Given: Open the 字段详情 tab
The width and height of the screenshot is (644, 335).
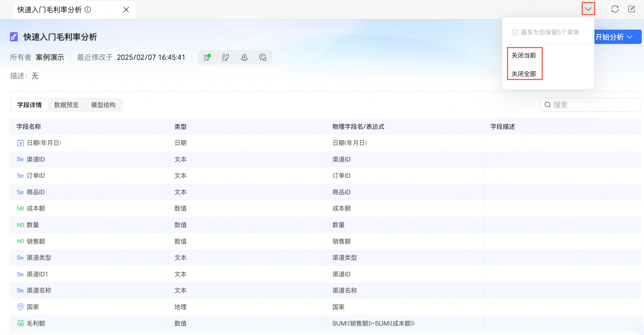Looking at the screenshot, I should (29, 105).
